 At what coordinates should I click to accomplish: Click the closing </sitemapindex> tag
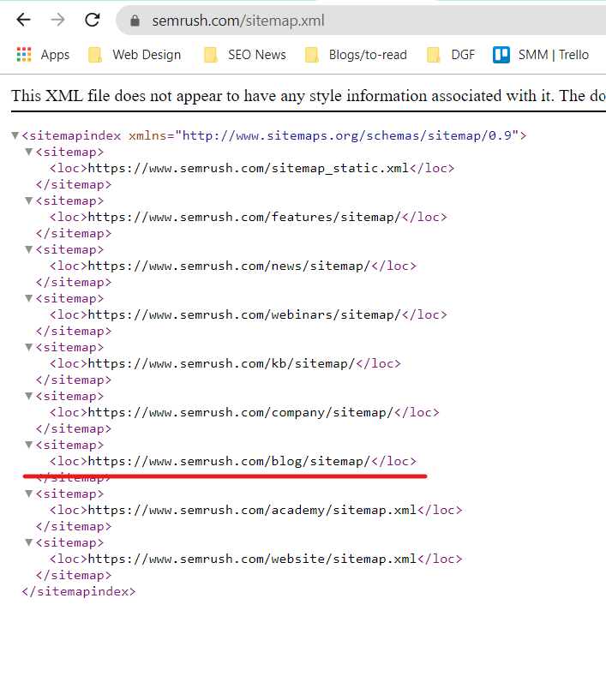click(x=79, y=591)
